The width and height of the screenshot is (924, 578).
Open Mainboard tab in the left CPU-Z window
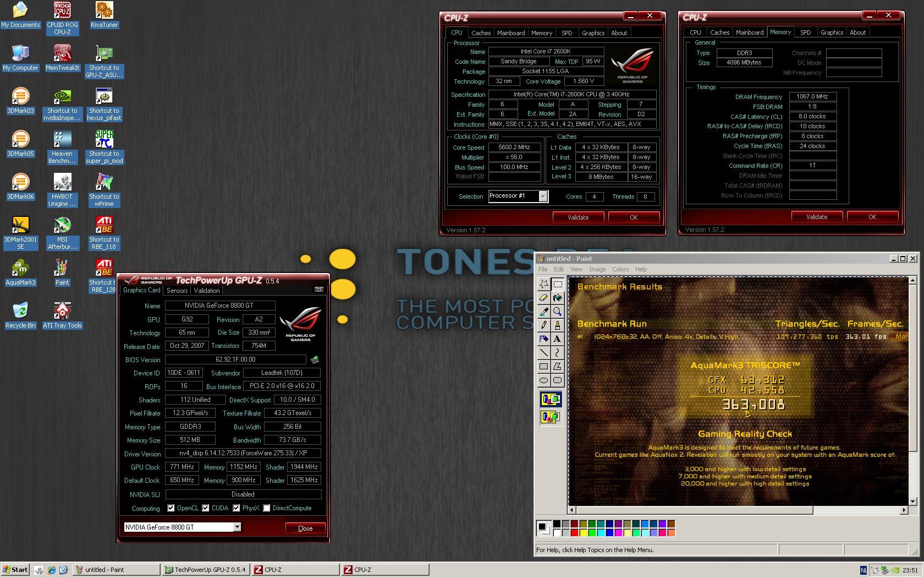[511, 33]
